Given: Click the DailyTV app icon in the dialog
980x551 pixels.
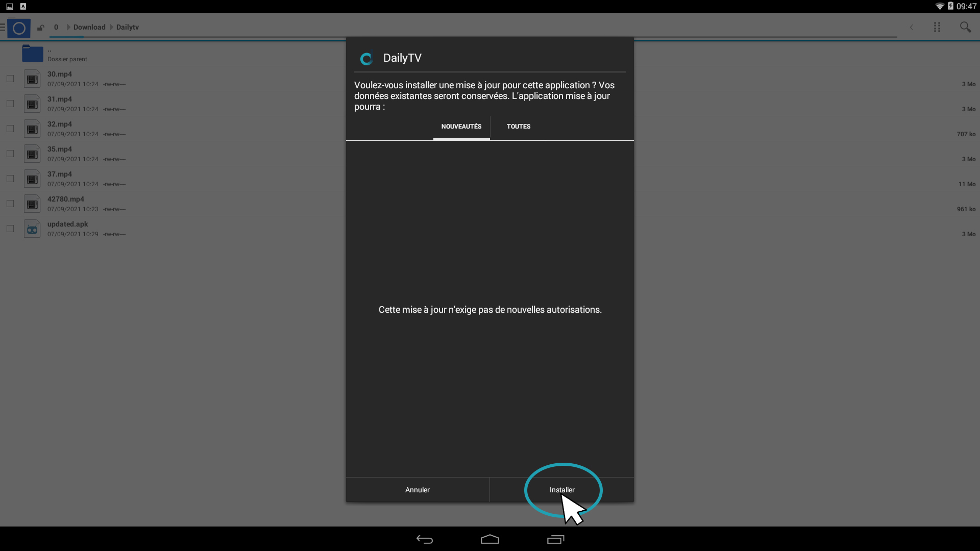Looking at the screenshot, I should [x=366, y=59].
